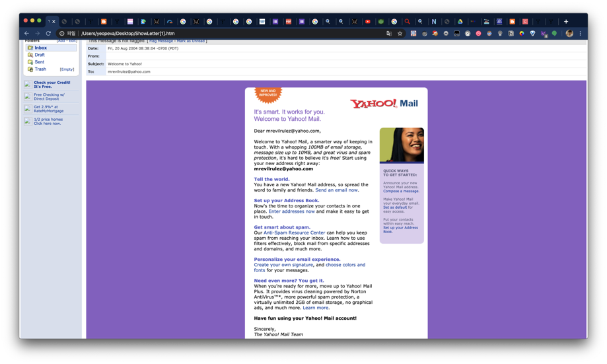Bookmark this page with the star icon
The height and width of the screenshot is (364, 607).
tap(400, 33)
